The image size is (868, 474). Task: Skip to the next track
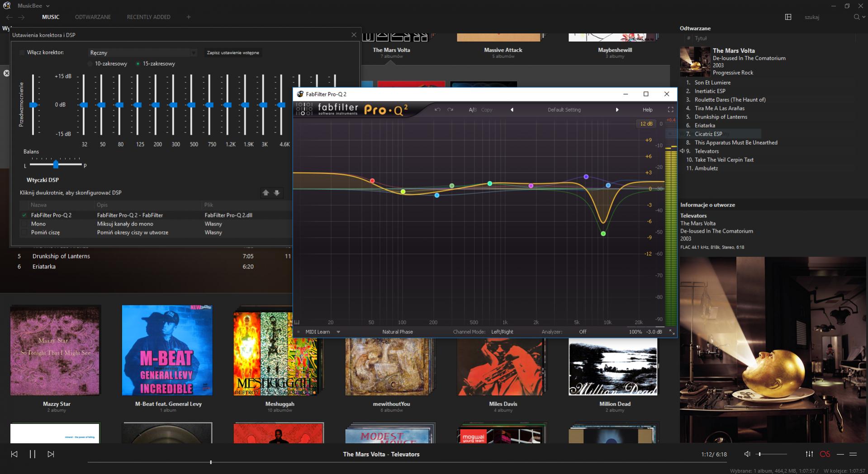pos(51,454)
